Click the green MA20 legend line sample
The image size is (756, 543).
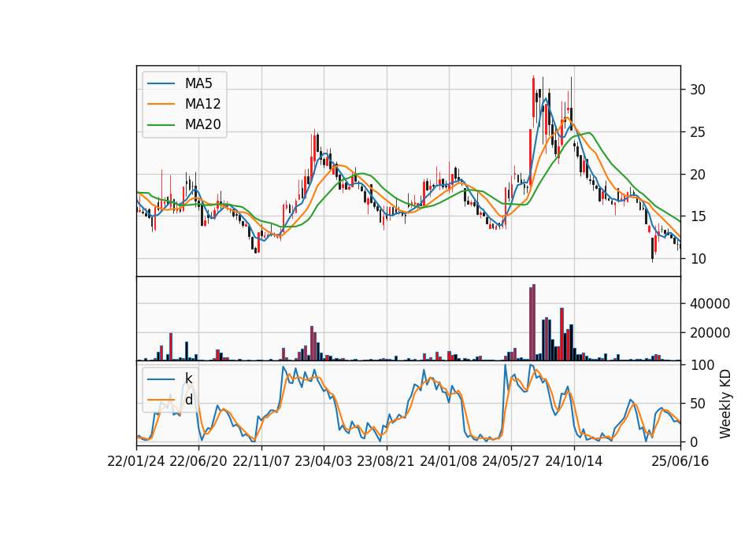click(161, 124)
